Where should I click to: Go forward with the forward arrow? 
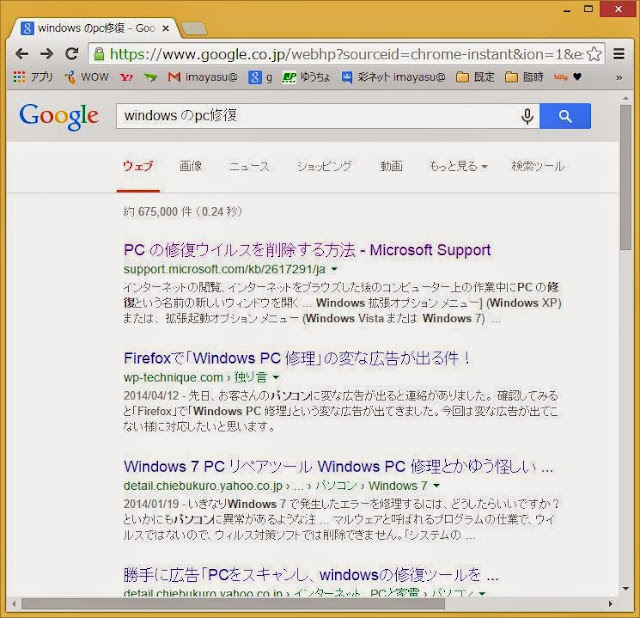[x=47, y=53]
